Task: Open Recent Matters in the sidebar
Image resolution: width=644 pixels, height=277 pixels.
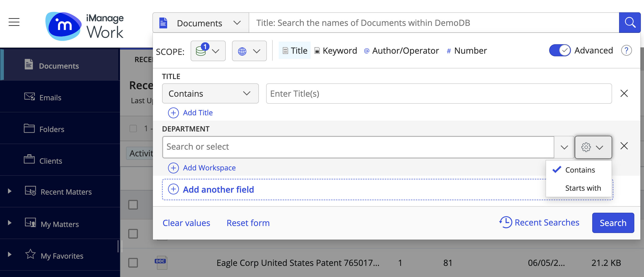Action: [66, 192]
